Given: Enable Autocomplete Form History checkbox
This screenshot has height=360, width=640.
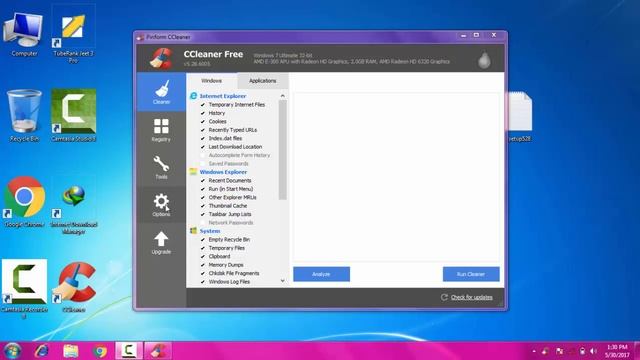Looking at the screenshot, I should [x=203, y=155].
